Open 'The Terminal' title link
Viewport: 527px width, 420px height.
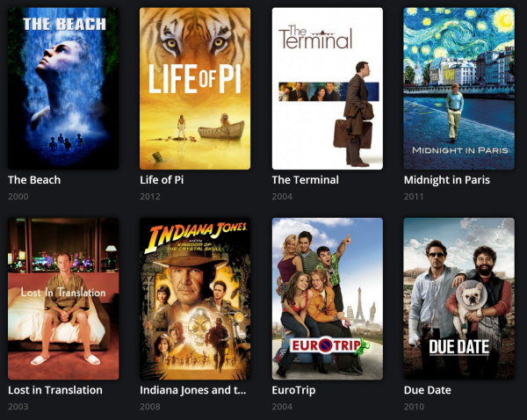(x=305, y=180)
